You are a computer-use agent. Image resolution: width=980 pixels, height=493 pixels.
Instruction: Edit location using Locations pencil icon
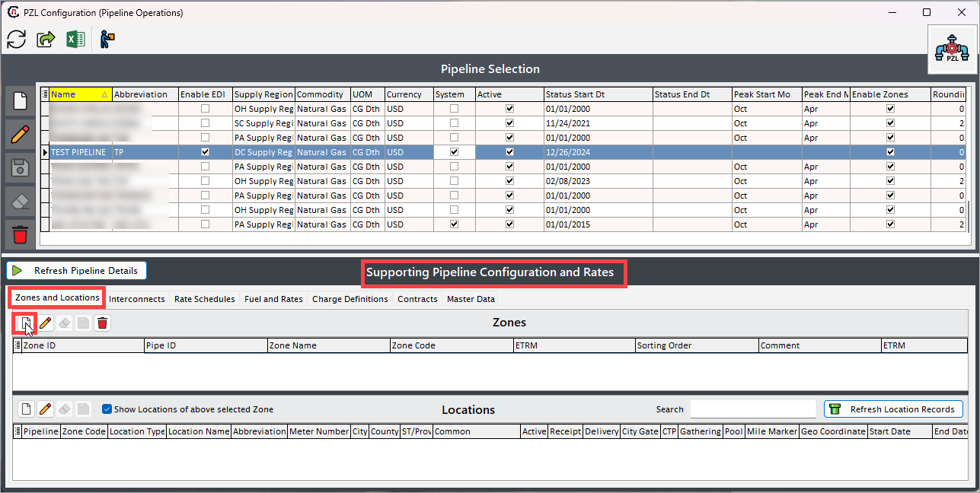45,409
